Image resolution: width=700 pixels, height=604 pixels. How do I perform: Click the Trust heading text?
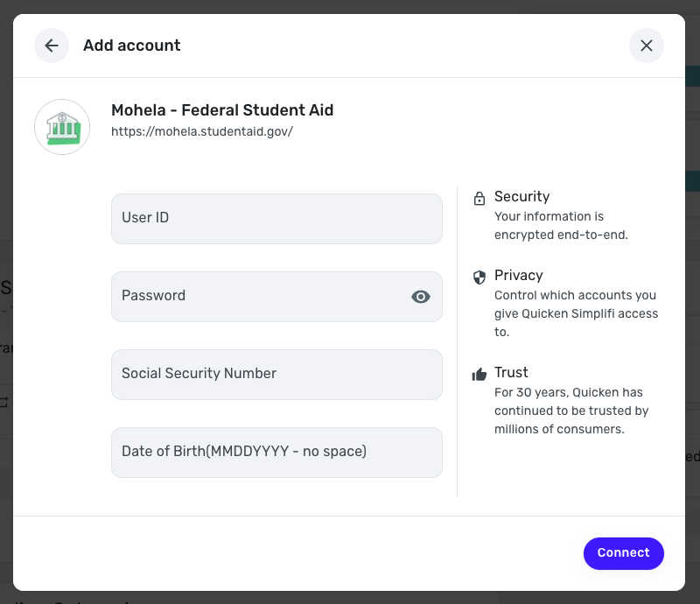511,372
